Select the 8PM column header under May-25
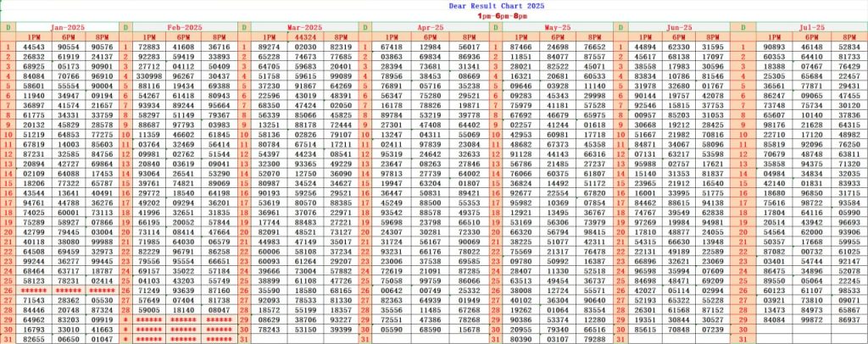This screenshot has height=344, width=868. tap(594, 36)
